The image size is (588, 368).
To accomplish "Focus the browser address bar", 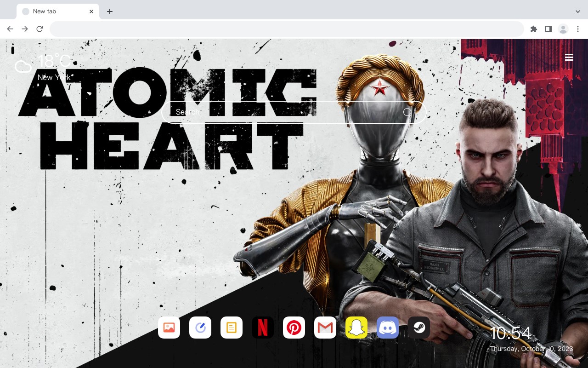I will coord(287,29).
